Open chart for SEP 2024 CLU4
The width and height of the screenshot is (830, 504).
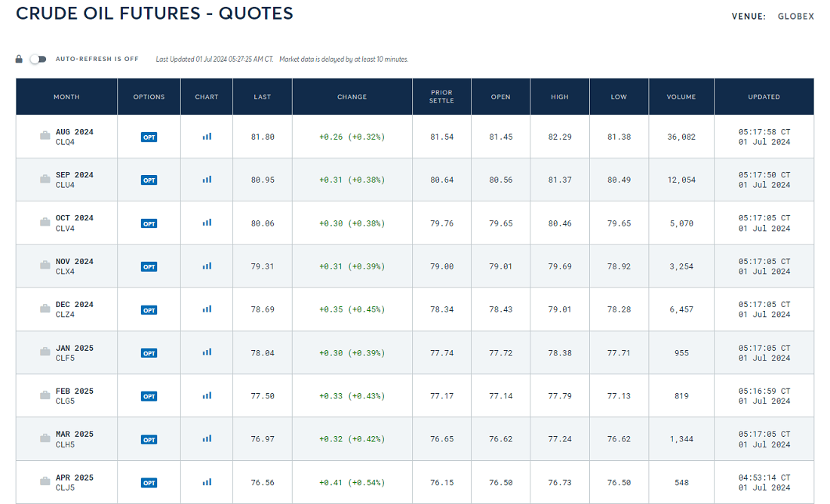207,180
